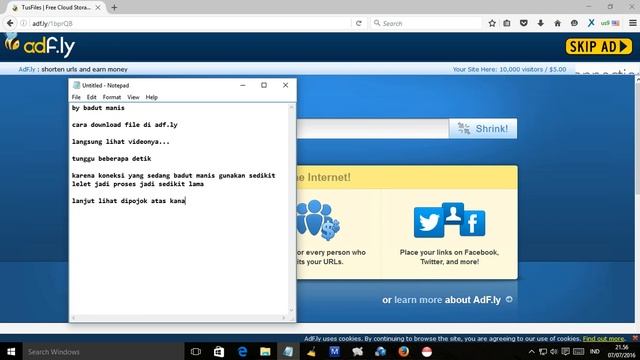Click the 'langsung lihat videonya...' line in Notepad
This screenshot has height=360, width=640.
(120, 142)
